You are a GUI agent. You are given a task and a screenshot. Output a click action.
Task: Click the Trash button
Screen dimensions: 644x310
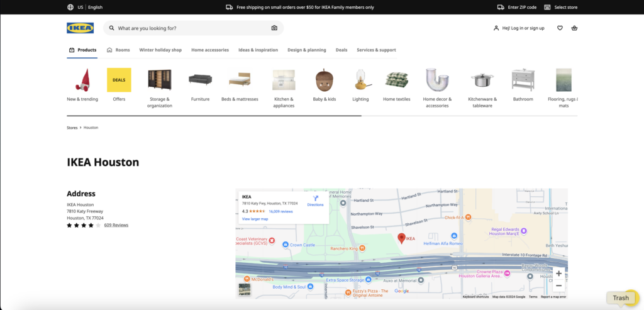(621, 298)
